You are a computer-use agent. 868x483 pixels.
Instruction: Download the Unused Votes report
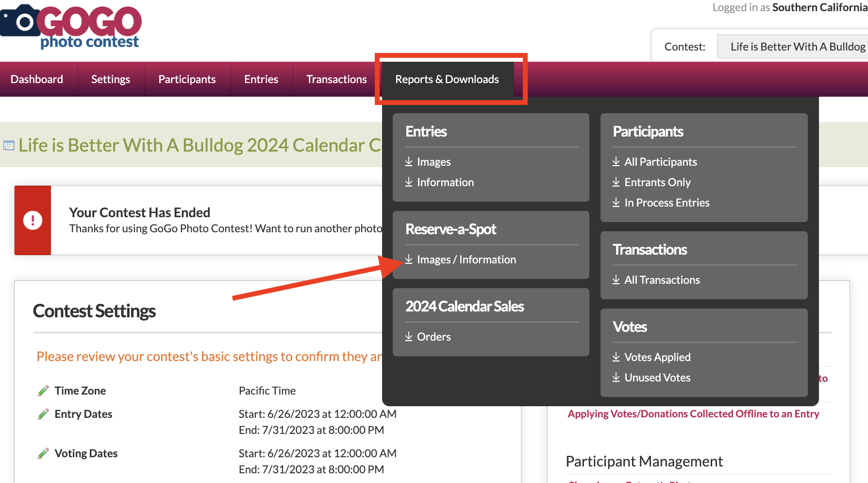[x=657, y=378]
